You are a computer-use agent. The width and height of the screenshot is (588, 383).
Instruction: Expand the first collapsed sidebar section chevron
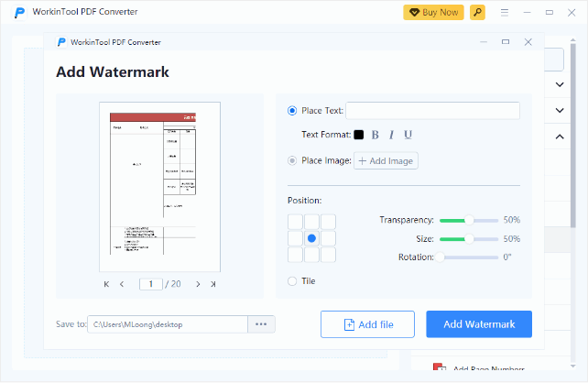coord(560,84)
